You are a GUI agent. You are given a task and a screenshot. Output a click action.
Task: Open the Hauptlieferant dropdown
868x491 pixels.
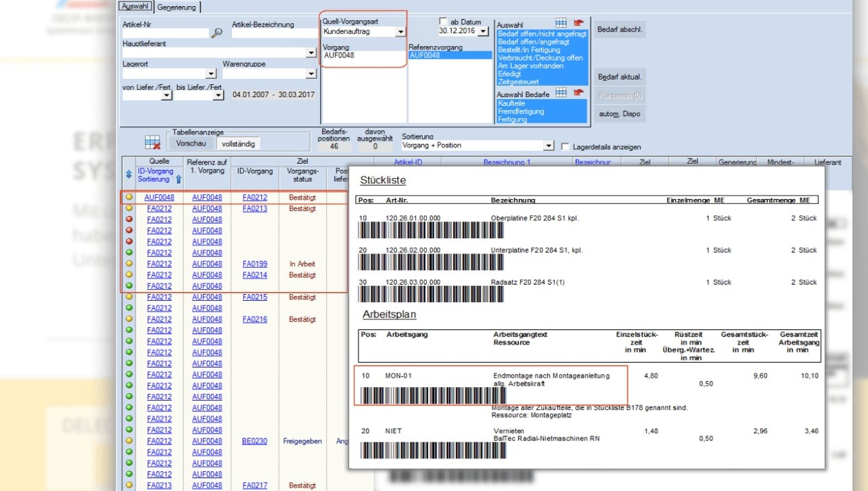click(311, 53)
